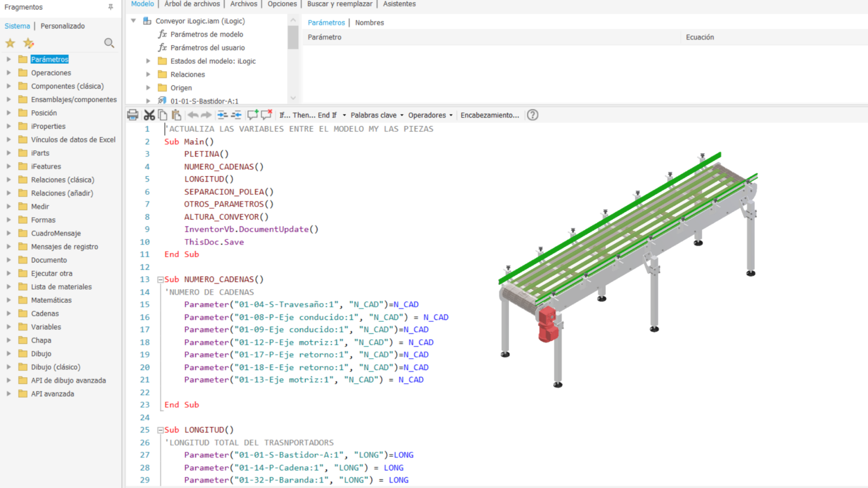
Task: Click the increase indent icon
Action: 223,115
